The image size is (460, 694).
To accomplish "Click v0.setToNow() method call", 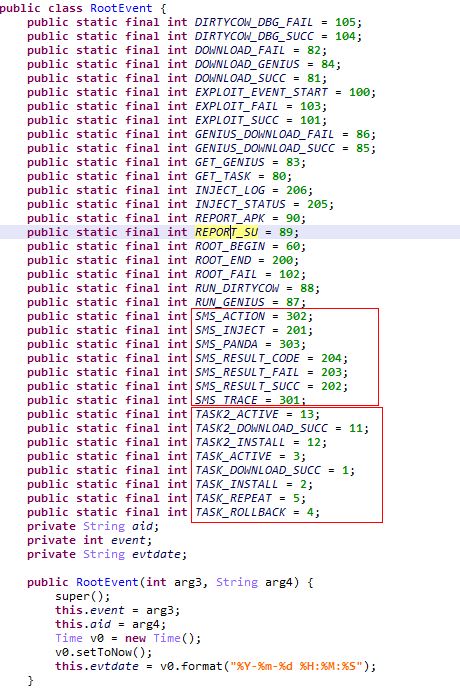I will (x=101, y=653).
